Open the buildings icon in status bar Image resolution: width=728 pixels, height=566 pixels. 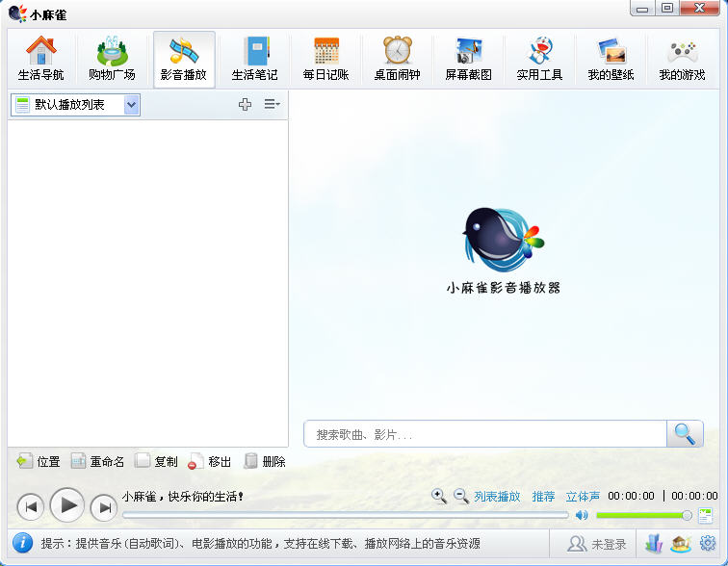point(654,543)
